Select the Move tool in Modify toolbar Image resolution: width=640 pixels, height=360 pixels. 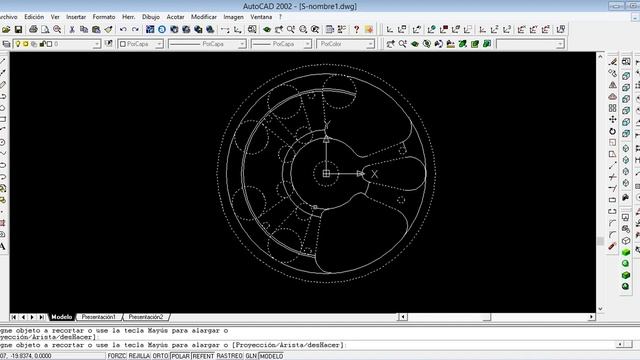pyautogui.click(x=613, y=120)
